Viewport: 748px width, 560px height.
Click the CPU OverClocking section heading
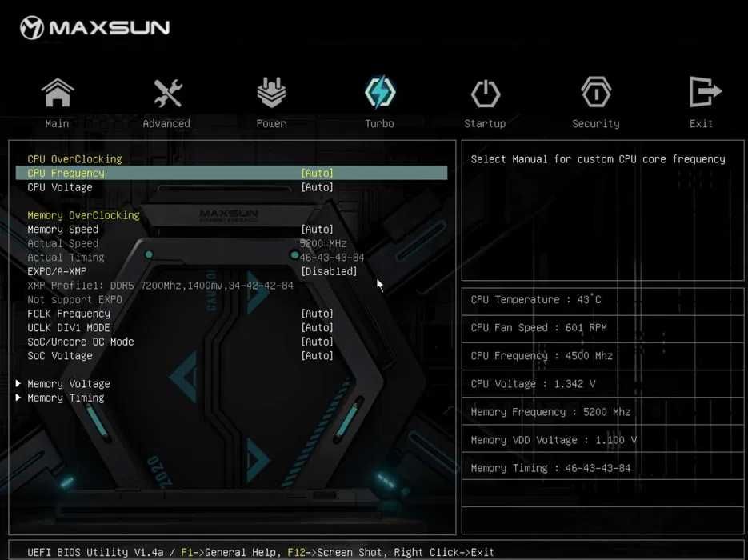click(x=74, y=159)
